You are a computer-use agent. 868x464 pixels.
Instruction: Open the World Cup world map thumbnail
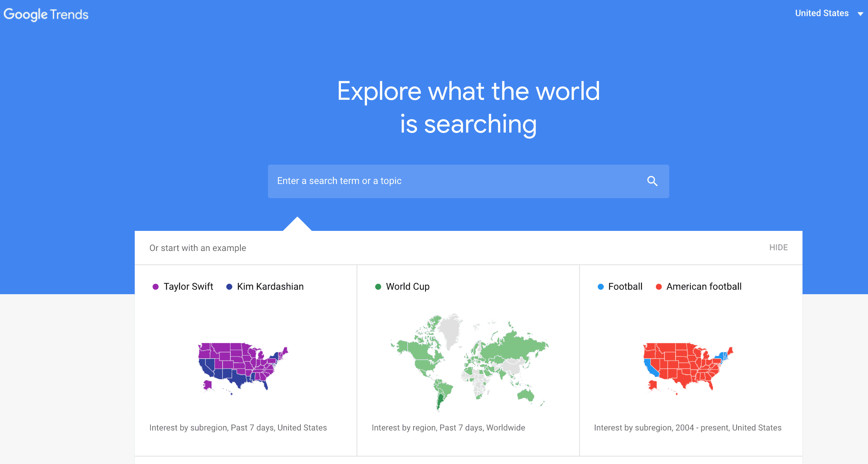pos(469,362)
